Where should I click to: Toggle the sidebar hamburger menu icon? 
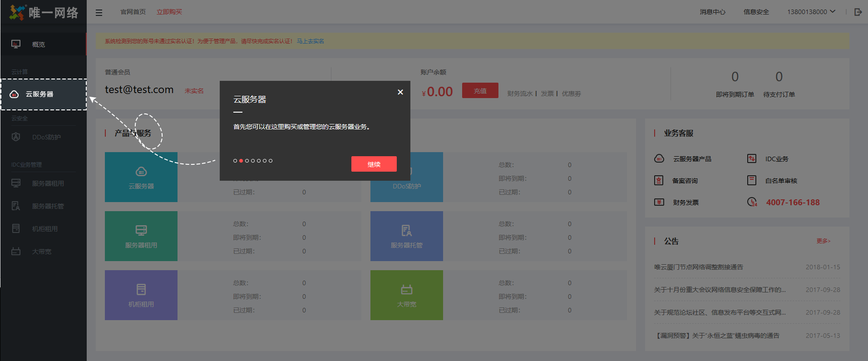click(99, 13)
